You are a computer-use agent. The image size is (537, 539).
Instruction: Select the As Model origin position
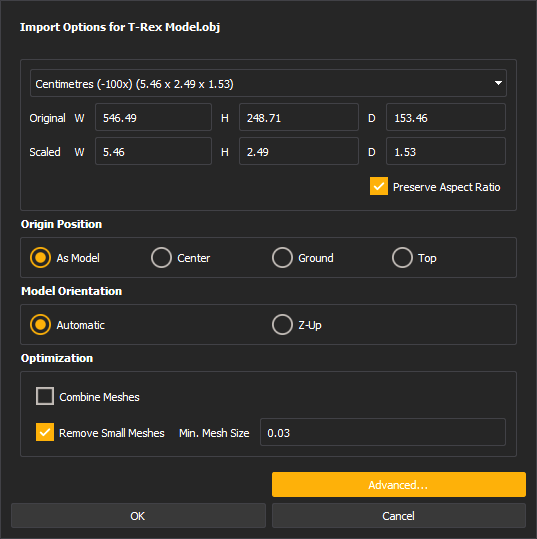coord(40,257)
